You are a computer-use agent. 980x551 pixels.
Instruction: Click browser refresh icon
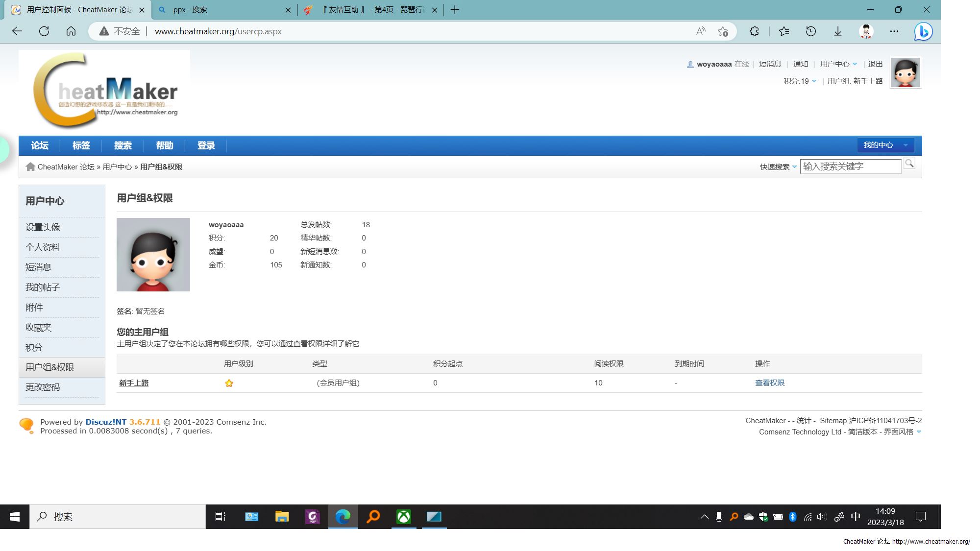pos(44,31)
